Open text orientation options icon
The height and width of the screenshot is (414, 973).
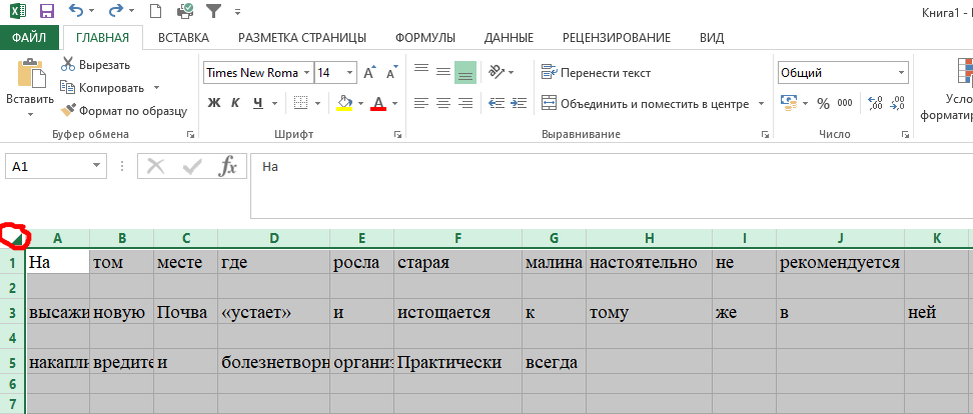click(497, 72)
